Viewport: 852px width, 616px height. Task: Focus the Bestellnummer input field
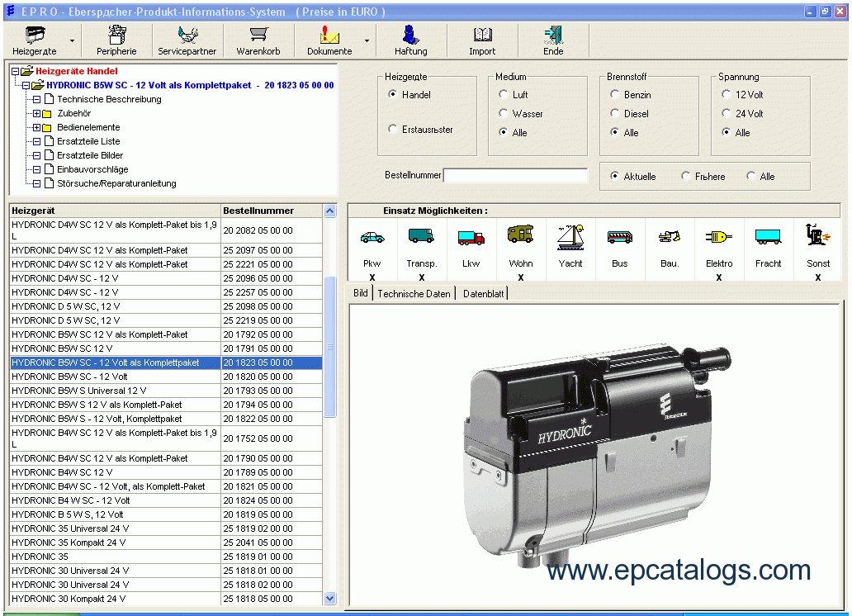coord(516,175)
